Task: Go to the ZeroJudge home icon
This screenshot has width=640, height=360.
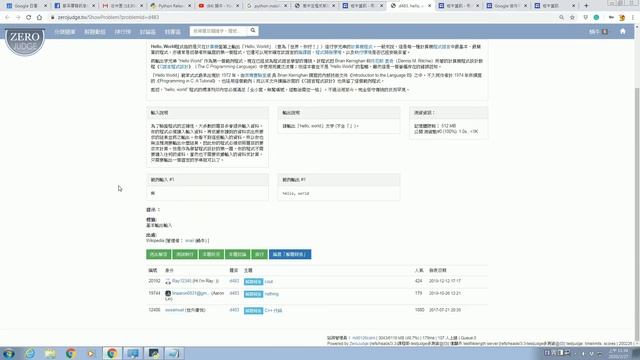Action: coord(622,31)
